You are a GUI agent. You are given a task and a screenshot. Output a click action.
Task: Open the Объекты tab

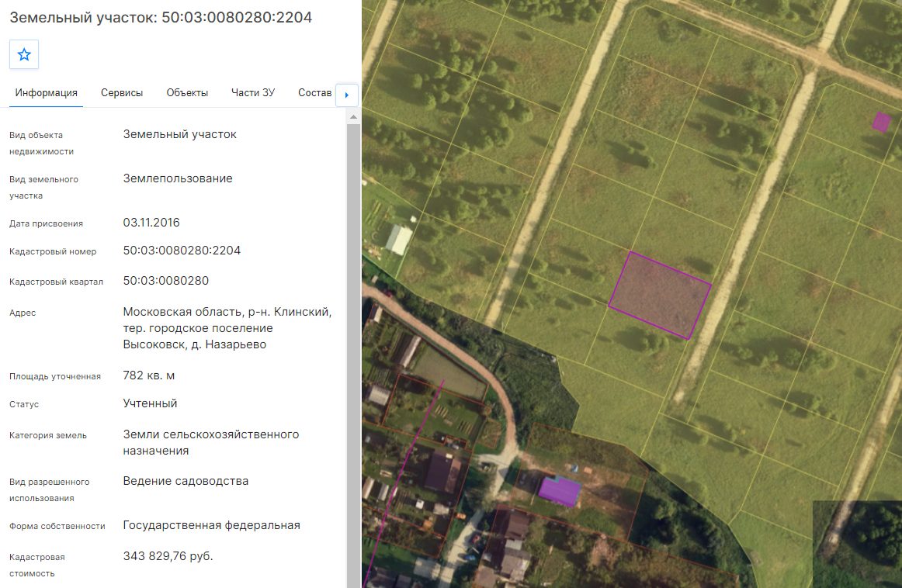pos(187,92)
